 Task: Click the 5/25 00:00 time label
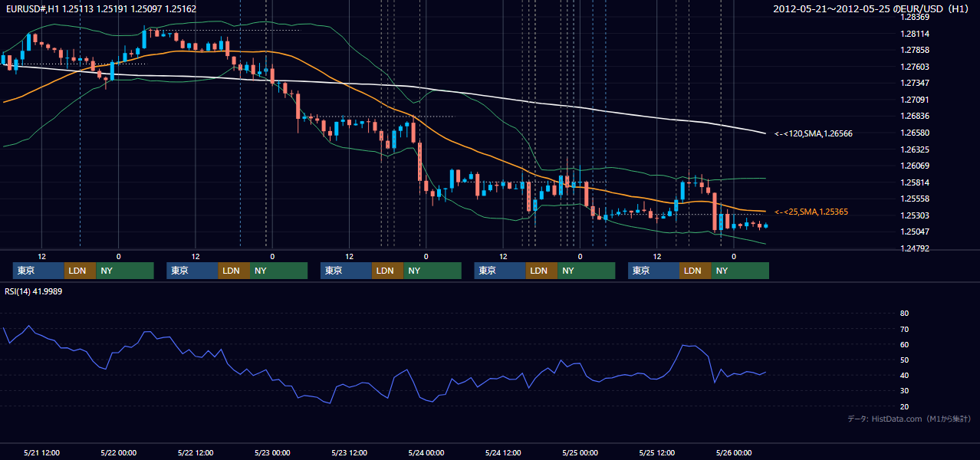click(x=580, y=452)
